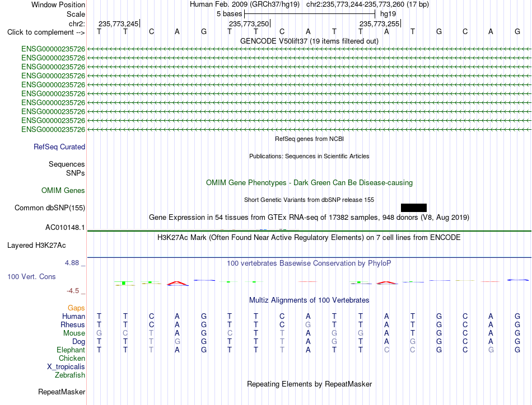Click the GENCODE V50lift37 track title
The width and height of the screenshot is (532, 405).
click(x=309, y=41)
